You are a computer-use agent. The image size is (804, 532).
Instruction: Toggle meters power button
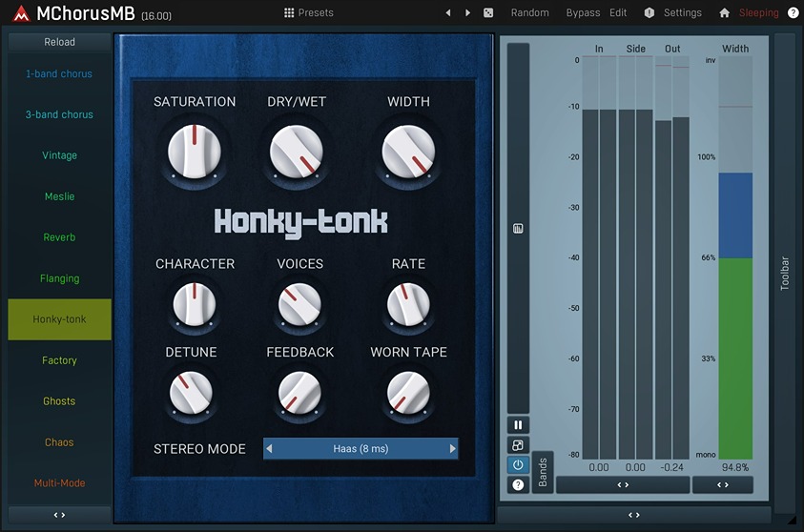[518, 465]
